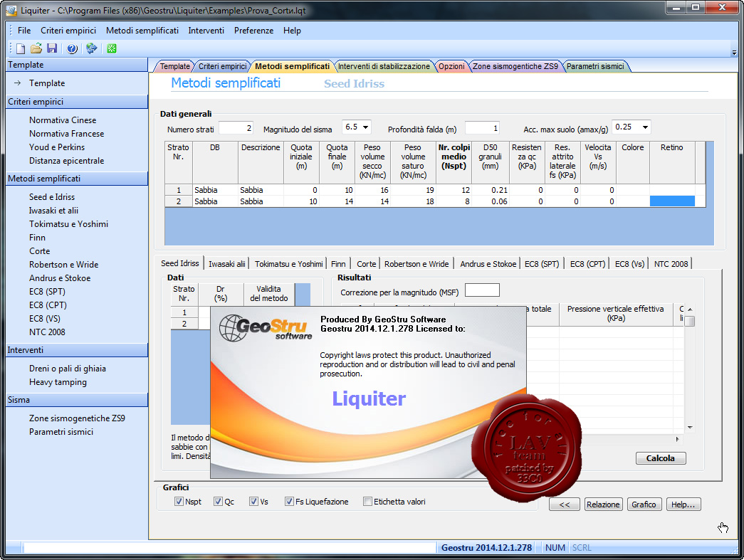Click the blue Help question mark icon
Viewport: 744px width, 560px height.
coord(72,48)
